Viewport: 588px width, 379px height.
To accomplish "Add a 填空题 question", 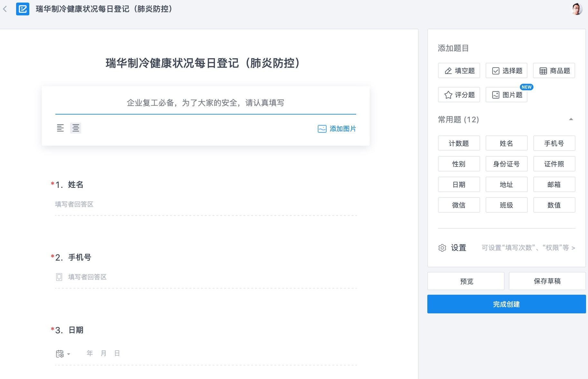I will [459, 71].
